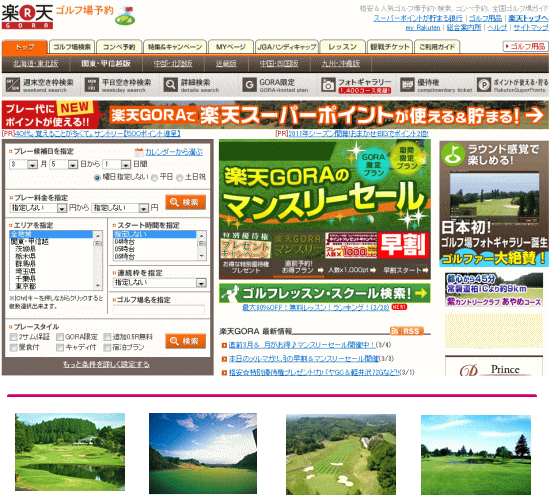
Task: Click the area list scrollbar down arrow
Action: pyautogui.click(x=98, y=286)
